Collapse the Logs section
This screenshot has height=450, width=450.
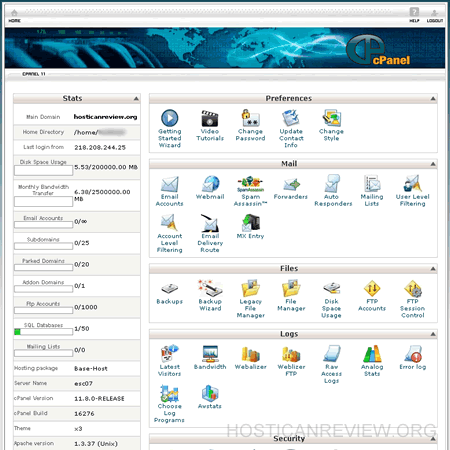(x=433, y=334)
